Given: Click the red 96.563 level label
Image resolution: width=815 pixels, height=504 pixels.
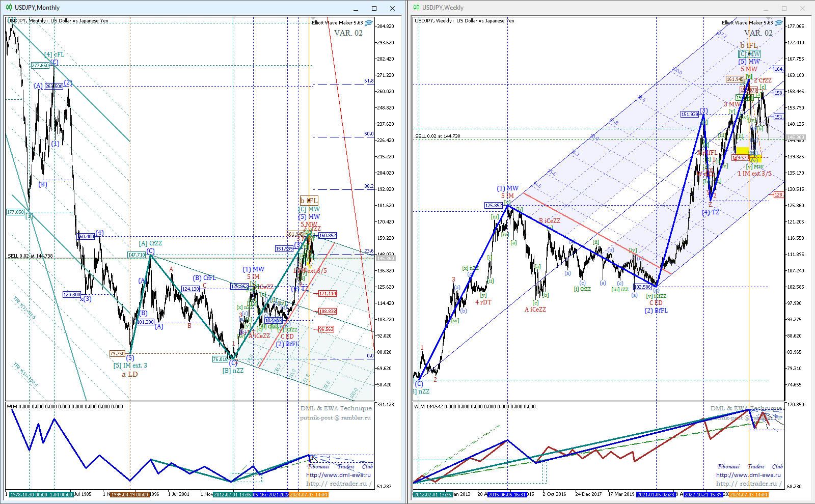Looking at the screenshot, I should (x=326, y=329).
